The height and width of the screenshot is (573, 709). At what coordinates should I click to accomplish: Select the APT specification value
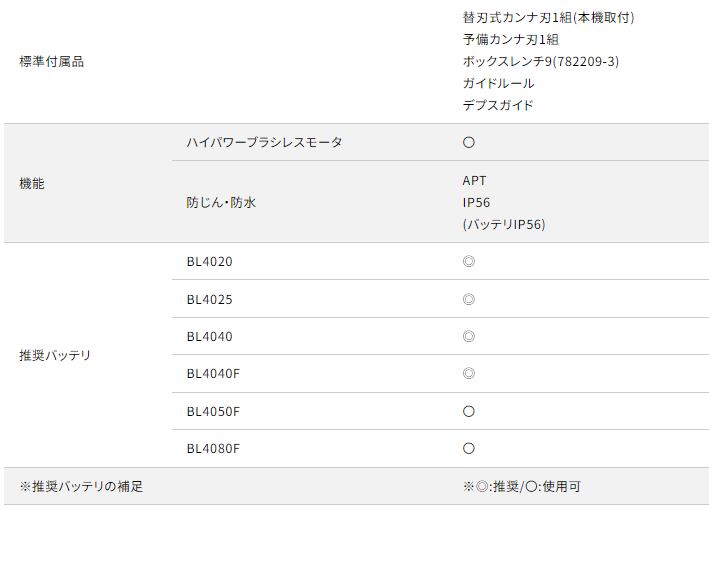pyautogui.click(x=474, y=181)
